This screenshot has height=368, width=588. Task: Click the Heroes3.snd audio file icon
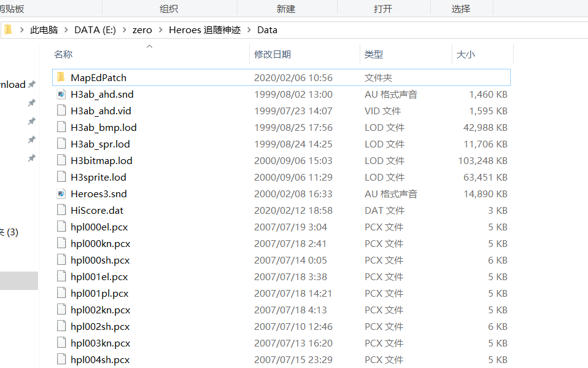click(x=61, y=194)
